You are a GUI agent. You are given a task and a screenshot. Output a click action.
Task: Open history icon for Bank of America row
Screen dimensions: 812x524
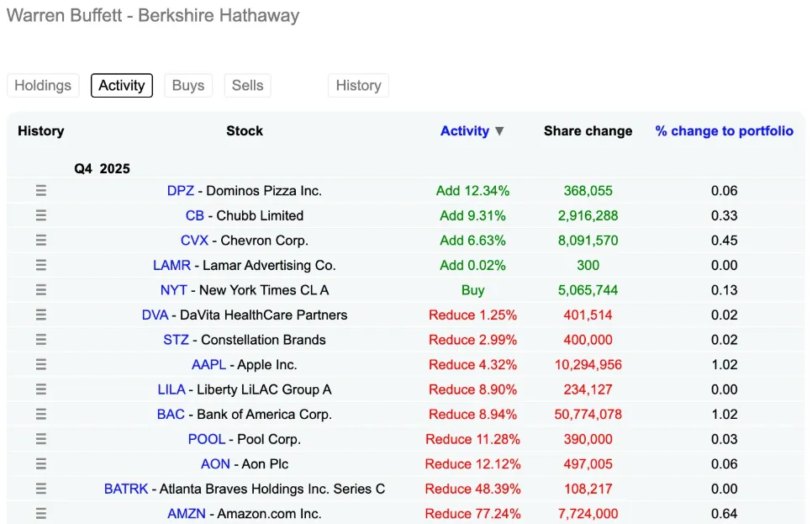coord(40,415)
